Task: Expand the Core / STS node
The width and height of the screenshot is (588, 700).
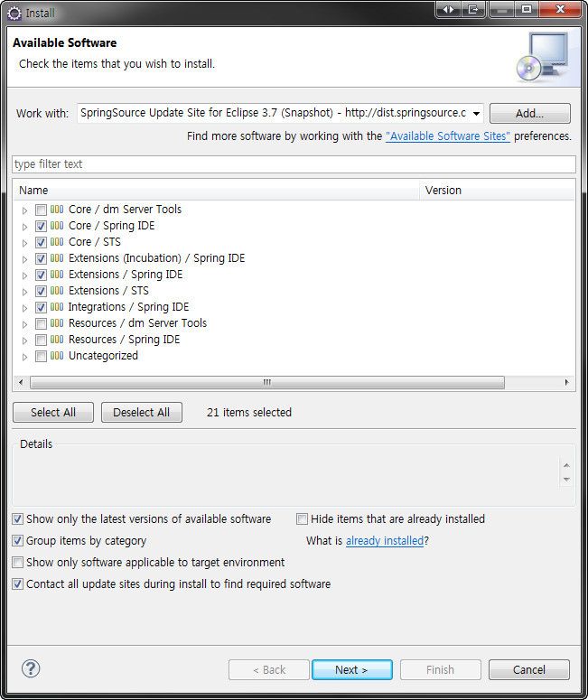Action: point(25,243)
